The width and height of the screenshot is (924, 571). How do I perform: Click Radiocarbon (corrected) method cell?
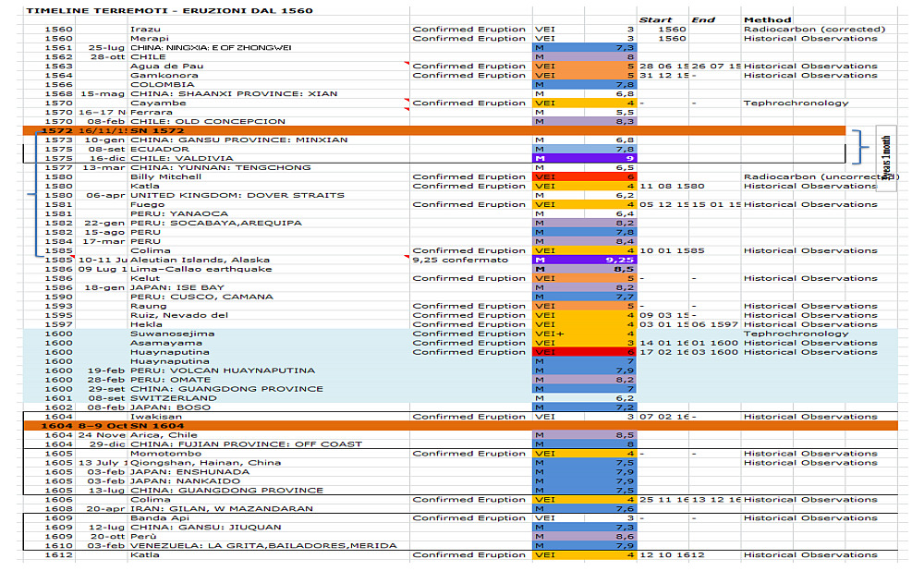coord(814,30)
